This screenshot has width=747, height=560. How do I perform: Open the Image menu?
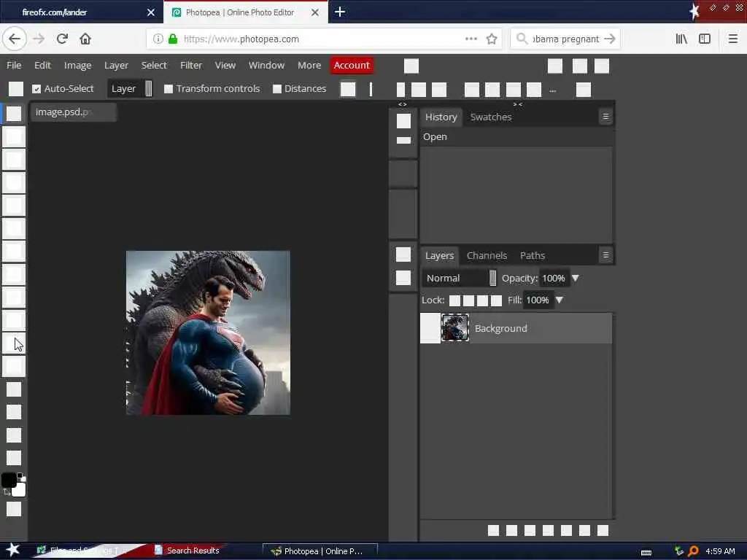tap(77, 65)
